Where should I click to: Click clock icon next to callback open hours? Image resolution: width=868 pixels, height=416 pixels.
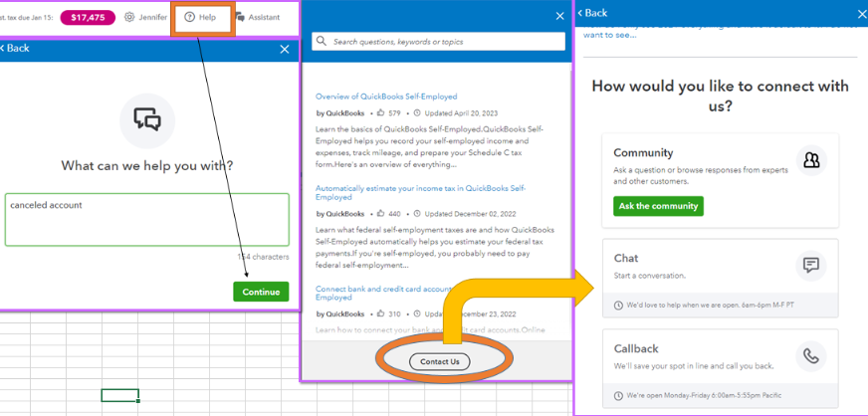pyautogui.click(x=618, y=395)
